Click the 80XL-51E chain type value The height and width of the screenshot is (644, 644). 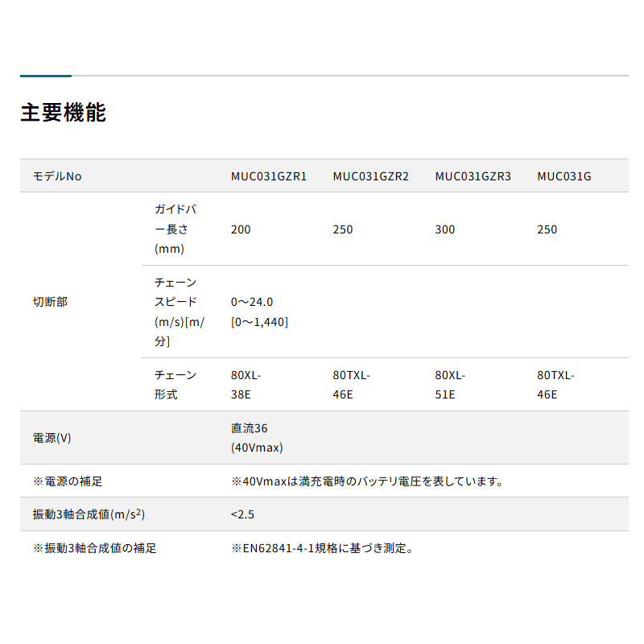pos(451,385)
